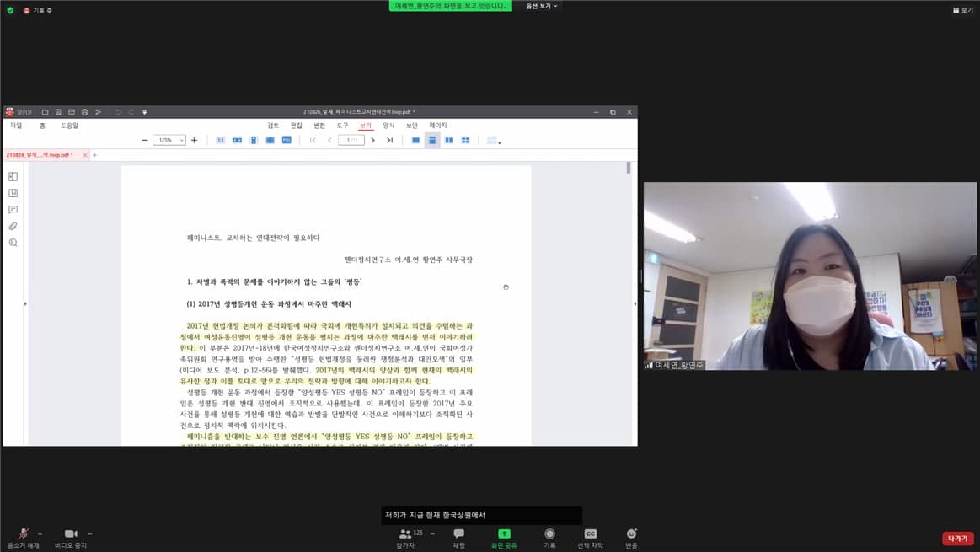Image resolution: width=980 pixels, height=552 pixels.
Task: Click the fit height view icon
Action: pyautogui.click(x=253, y=140)
